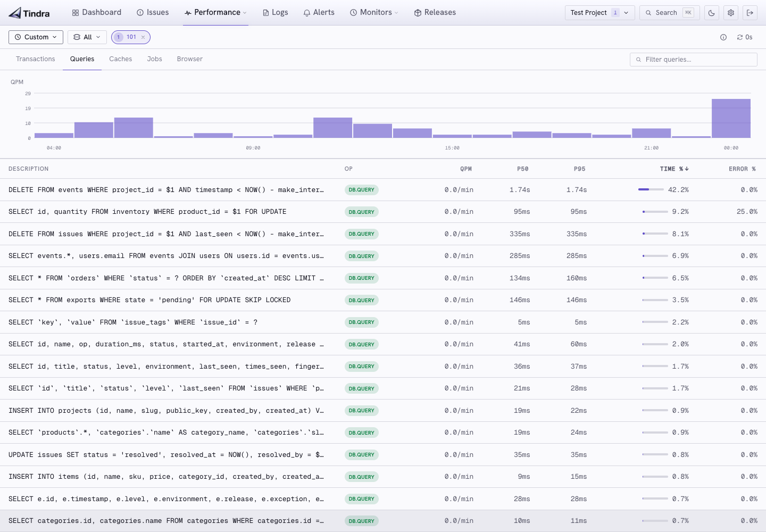
Task: Open SELECT categories.id query row
Action: click(383, 521)
